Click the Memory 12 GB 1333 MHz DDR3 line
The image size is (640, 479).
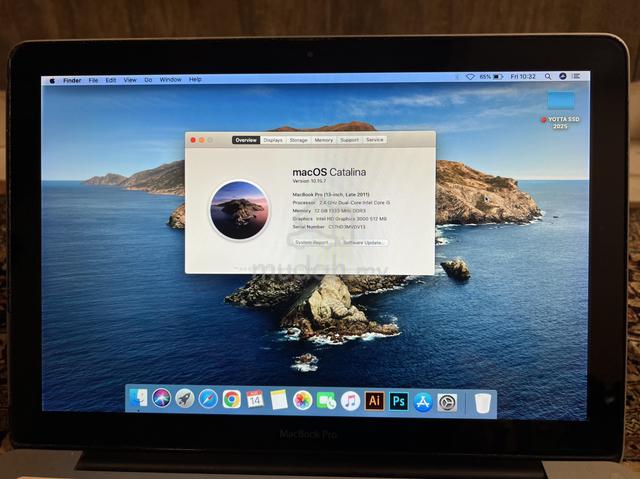[x=329, y=211]
